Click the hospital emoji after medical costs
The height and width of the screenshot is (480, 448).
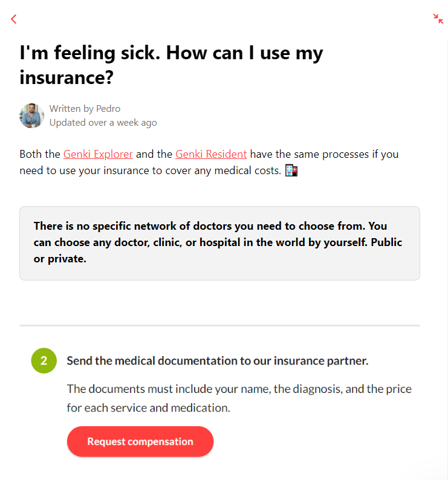[x=292, y=171]
